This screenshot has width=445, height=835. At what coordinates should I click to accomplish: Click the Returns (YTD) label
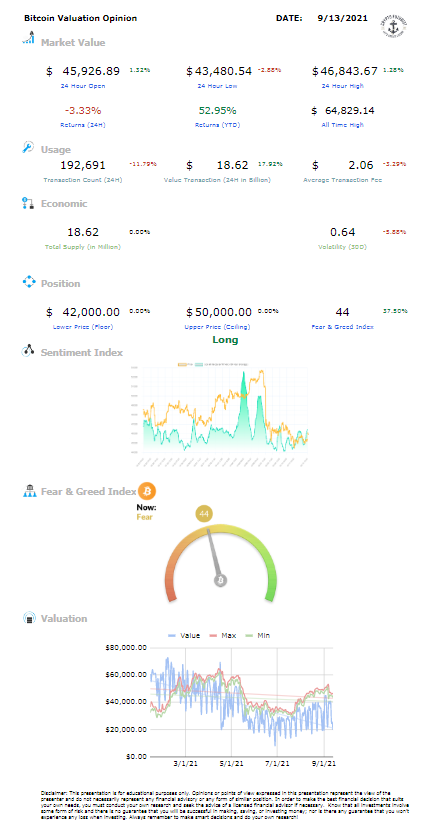coord(217,124)
